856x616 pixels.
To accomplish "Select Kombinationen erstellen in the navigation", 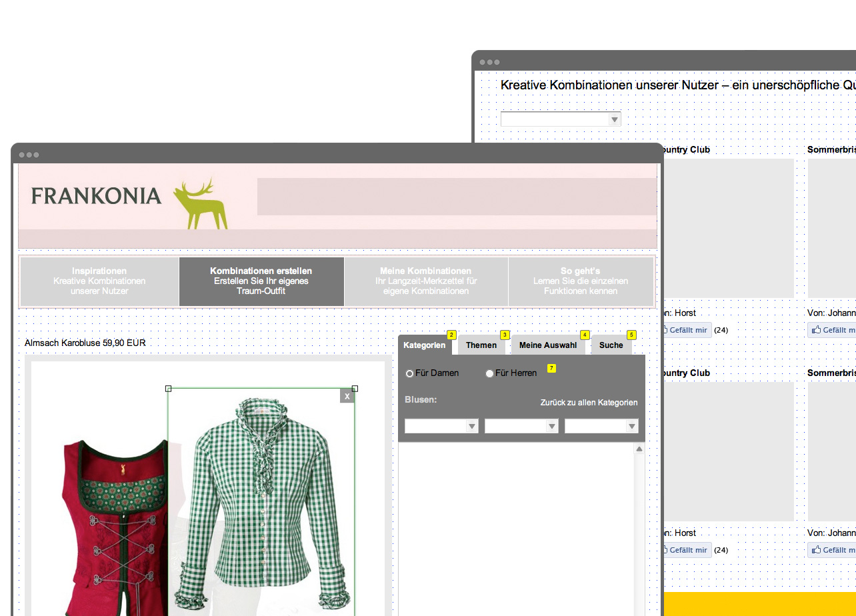I will pyautogui.click(x=261, y=281).
